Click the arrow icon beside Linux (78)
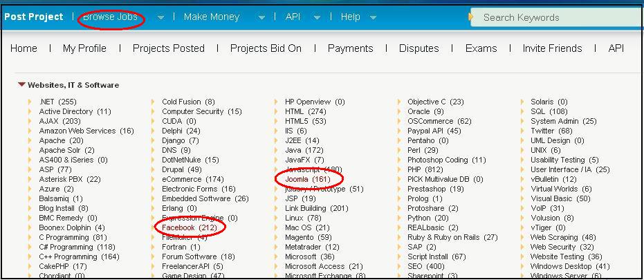This screenshot has width=644, height=280. pos(276,218)
